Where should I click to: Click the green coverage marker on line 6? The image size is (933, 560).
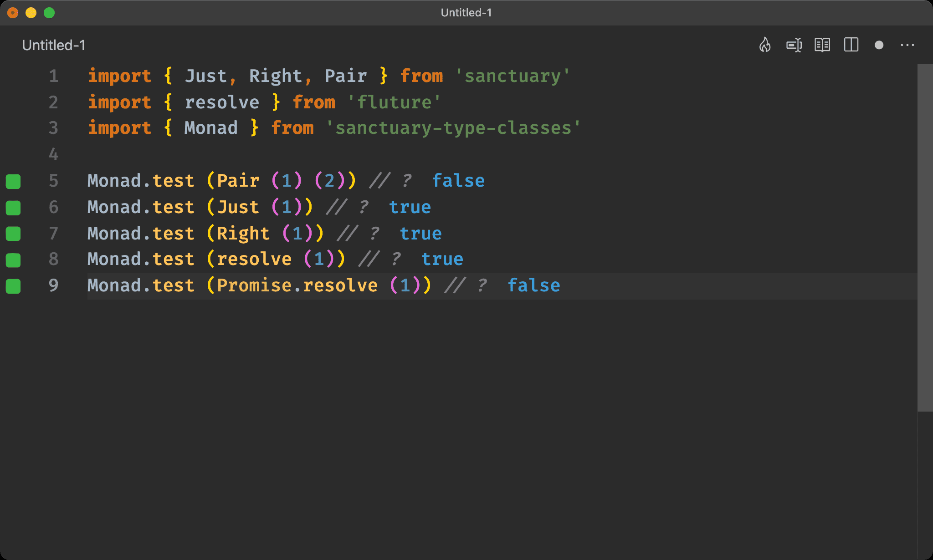tap(13, 208)
